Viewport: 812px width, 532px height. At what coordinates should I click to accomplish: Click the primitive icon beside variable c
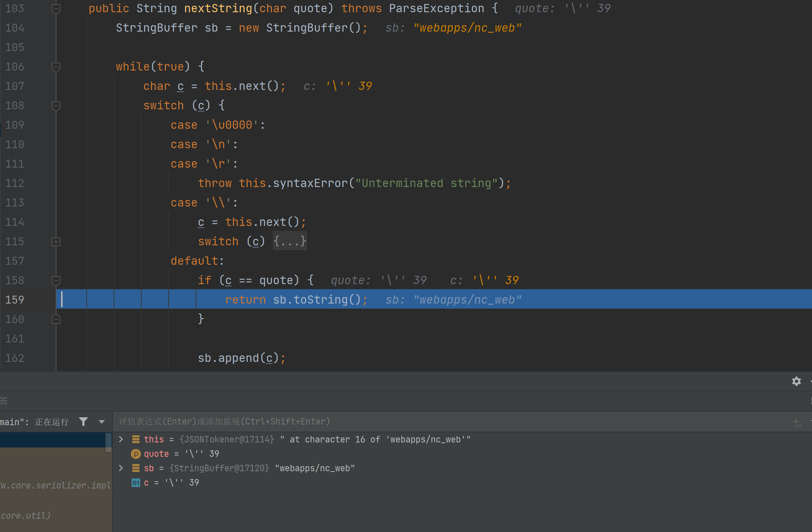tap(136, 483)
